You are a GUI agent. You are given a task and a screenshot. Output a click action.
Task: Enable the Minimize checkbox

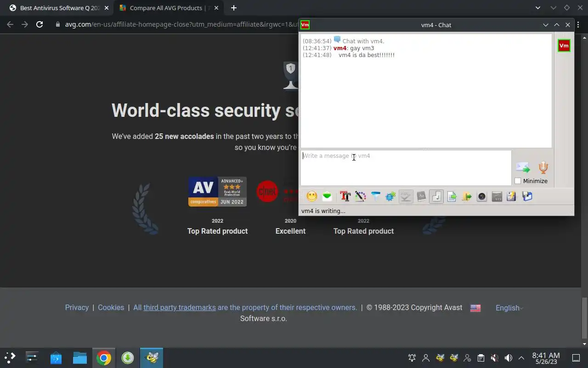coord(518,181)
